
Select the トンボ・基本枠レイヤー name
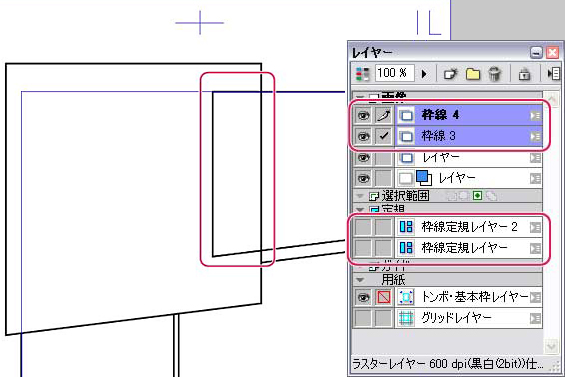click(x=475, y=297)
